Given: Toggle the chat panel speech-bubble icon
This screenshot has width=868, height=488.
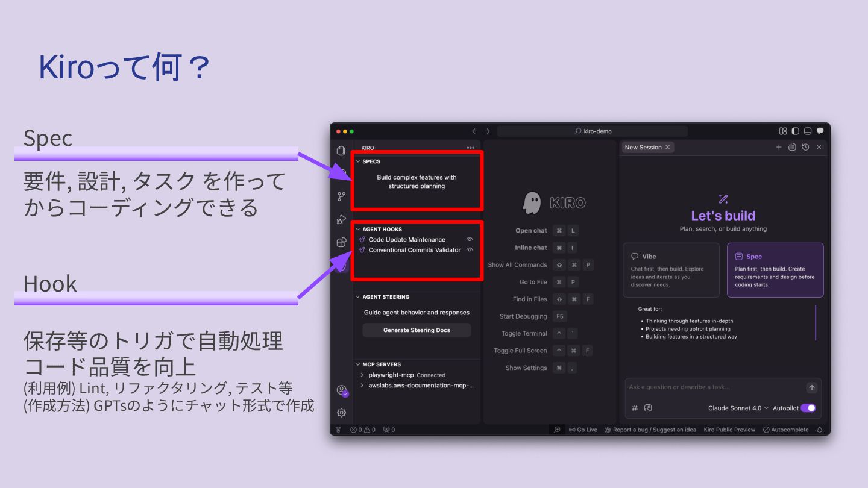Looking at the screenshot, I should pos(820,131).
